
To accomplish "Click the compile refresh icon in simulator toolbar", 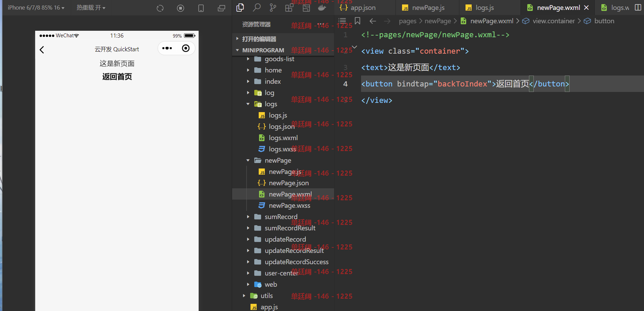I will (160, 8).
